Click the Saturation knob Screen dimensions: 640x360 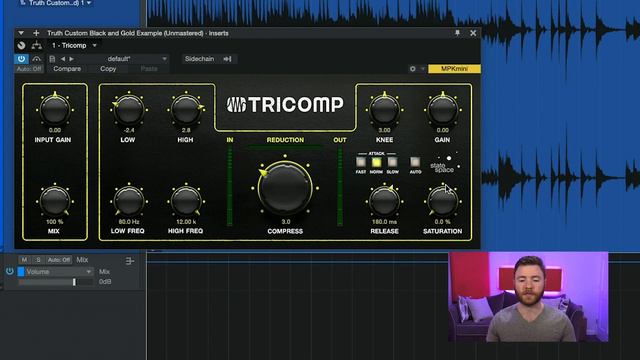point(443,201)
